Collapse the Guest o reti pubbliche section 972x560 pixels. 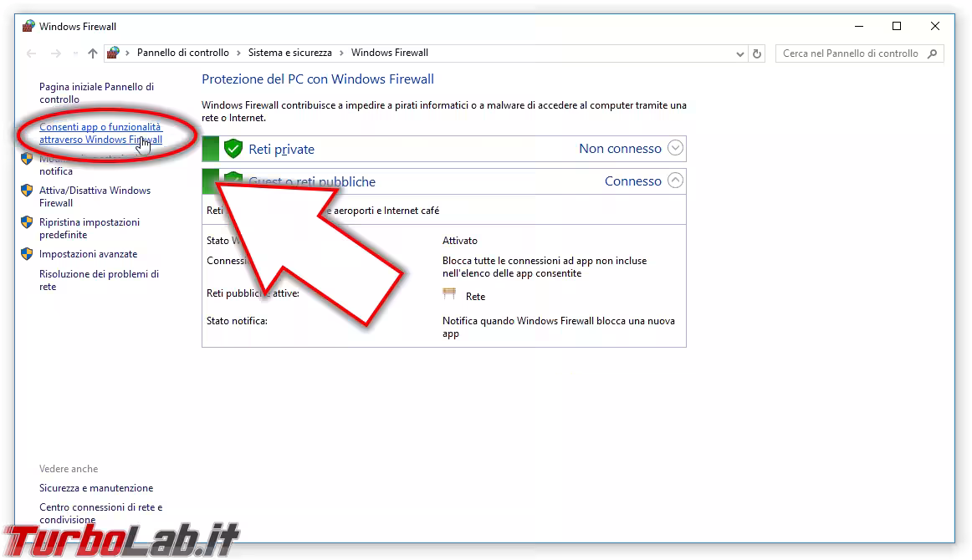click(x=675, y=181)
